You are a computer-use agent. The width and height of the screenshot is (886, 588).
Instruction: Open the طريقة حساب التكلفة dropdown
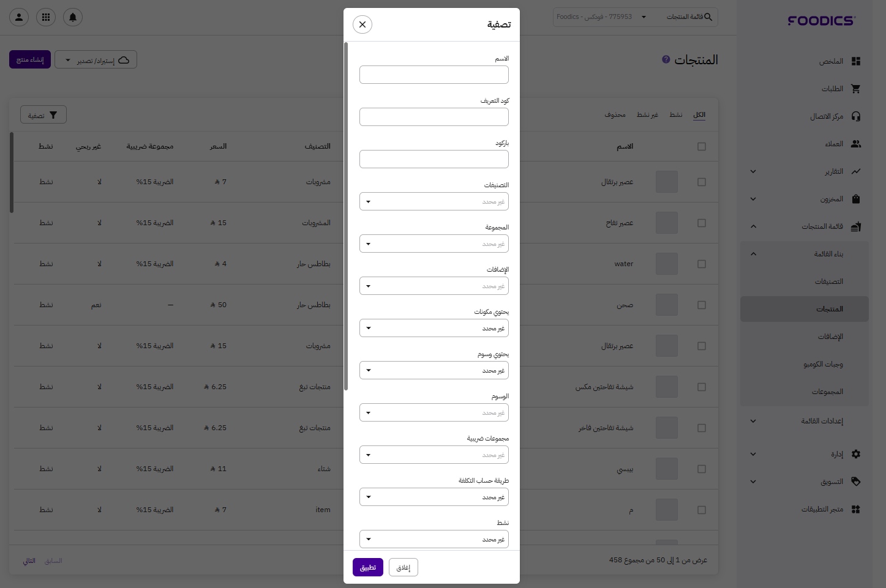pyautogui.click(x=434, y=497)
